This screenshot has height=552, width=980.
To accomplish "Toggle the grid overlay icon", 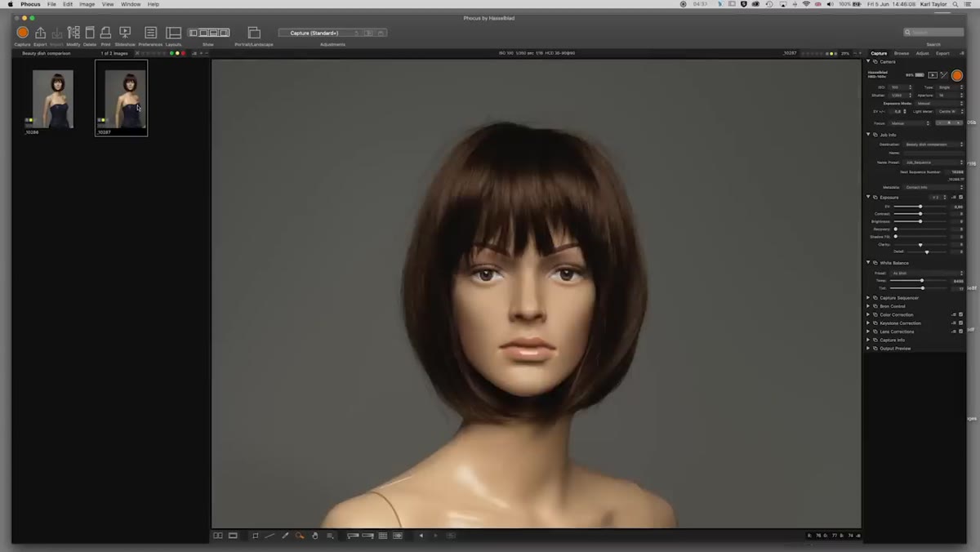I will (382, 536).
